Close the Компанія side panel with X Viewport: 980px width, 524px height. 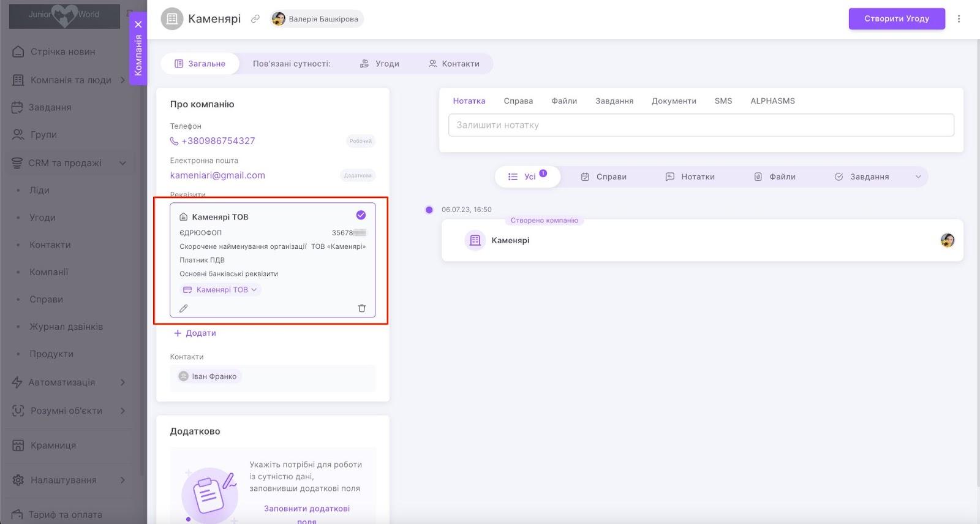coord(138,25)
